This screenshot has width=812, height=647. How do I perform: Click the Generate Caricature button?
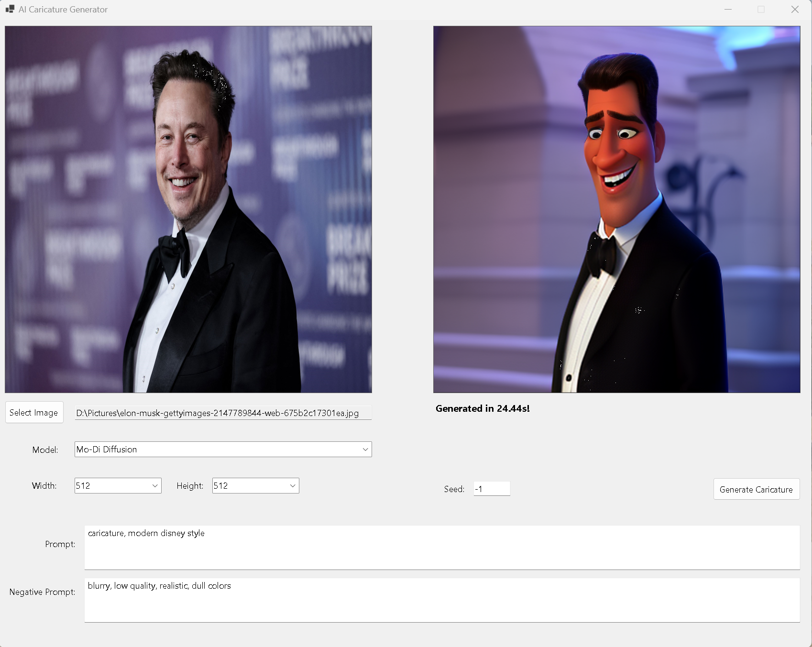[756, 489]
